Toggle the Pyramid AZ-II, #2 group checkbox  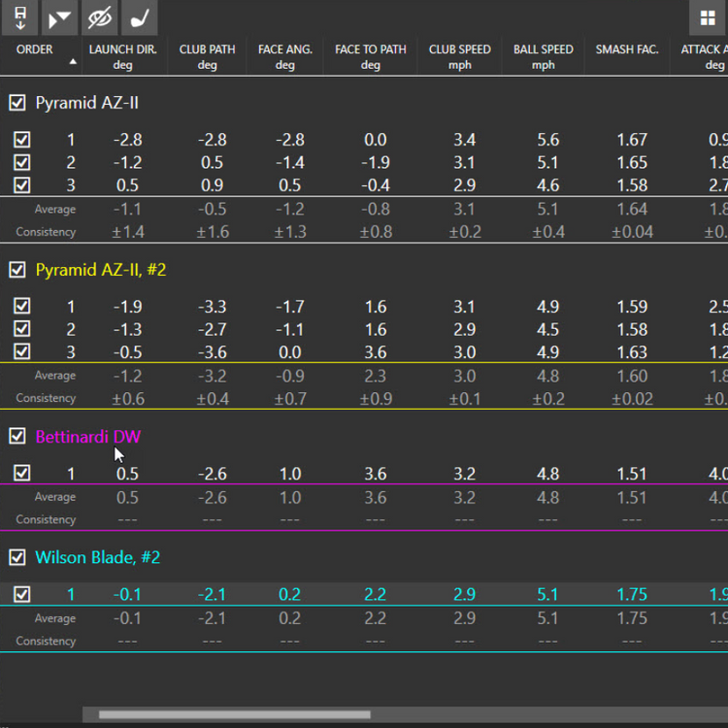[17, 270]
